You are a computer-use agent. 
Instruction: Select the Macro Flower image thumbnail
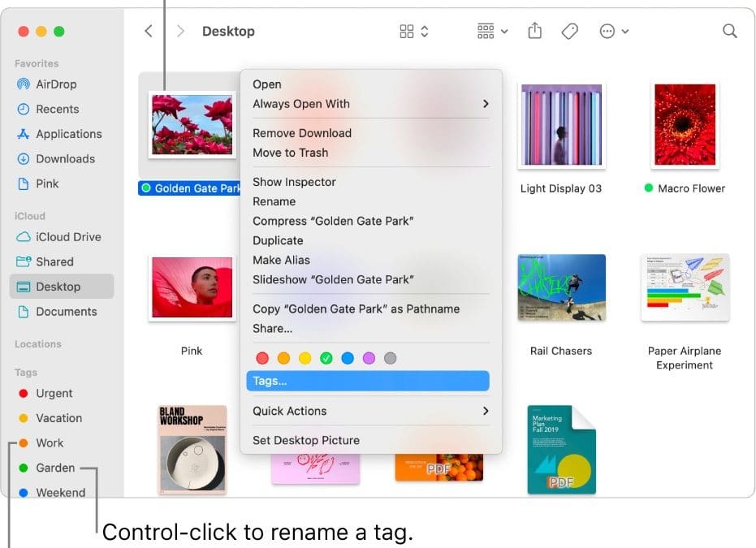684,125
